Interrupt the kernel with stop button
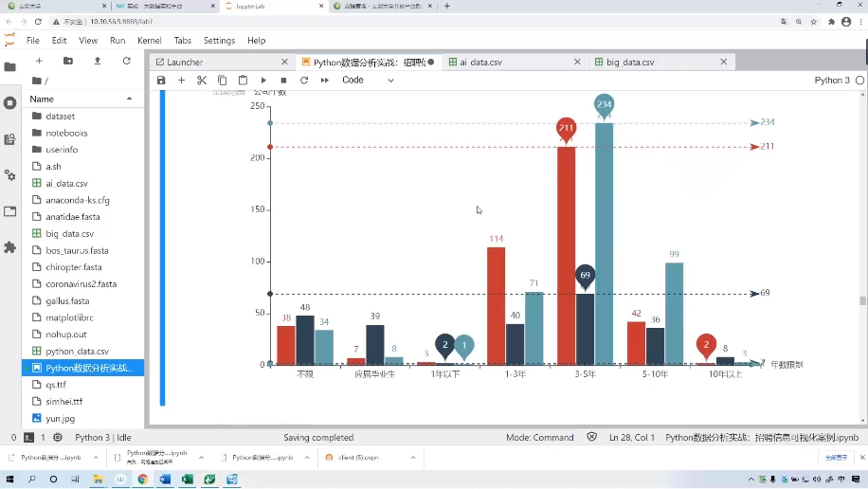The image size is (868, 489). pyautogui.click(x=283, y=81)
